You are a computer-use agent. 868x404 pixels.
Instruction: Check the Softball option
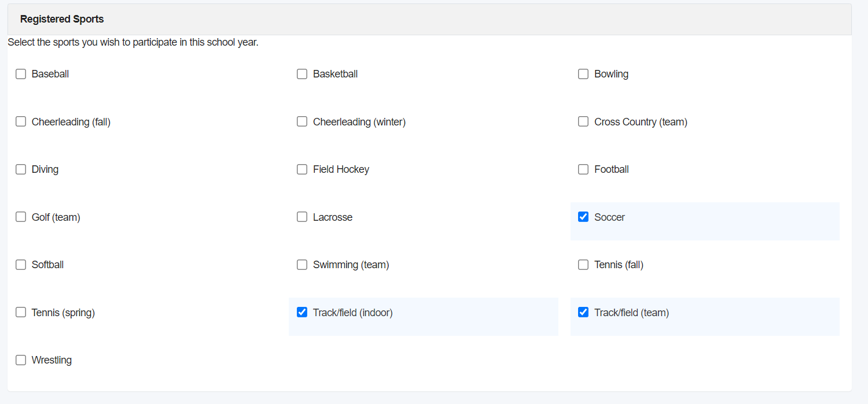coord(21,264)
